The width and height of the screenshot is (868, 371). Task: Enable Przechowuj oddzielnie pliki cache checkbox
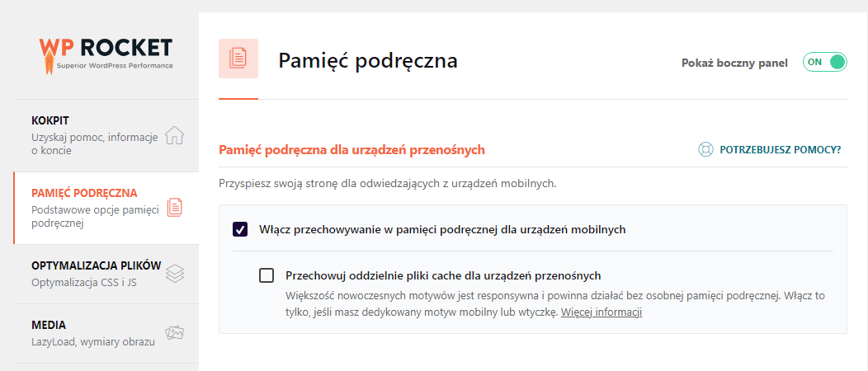(x=267, y=275)
